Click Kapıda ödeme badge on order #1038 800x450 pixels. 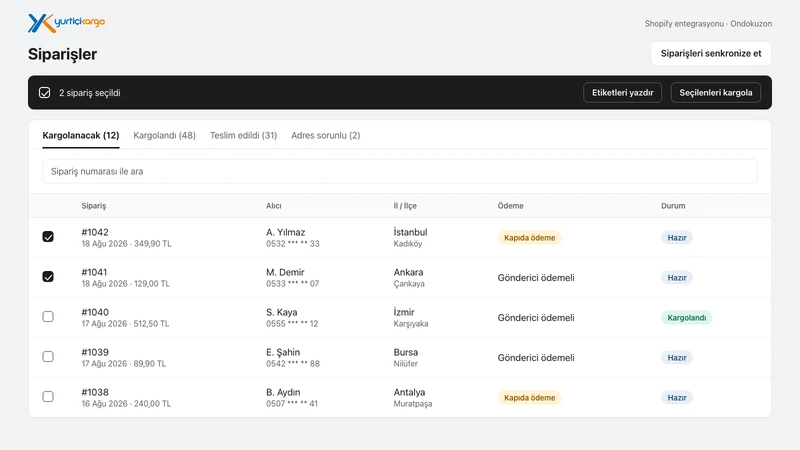[530, 397]
